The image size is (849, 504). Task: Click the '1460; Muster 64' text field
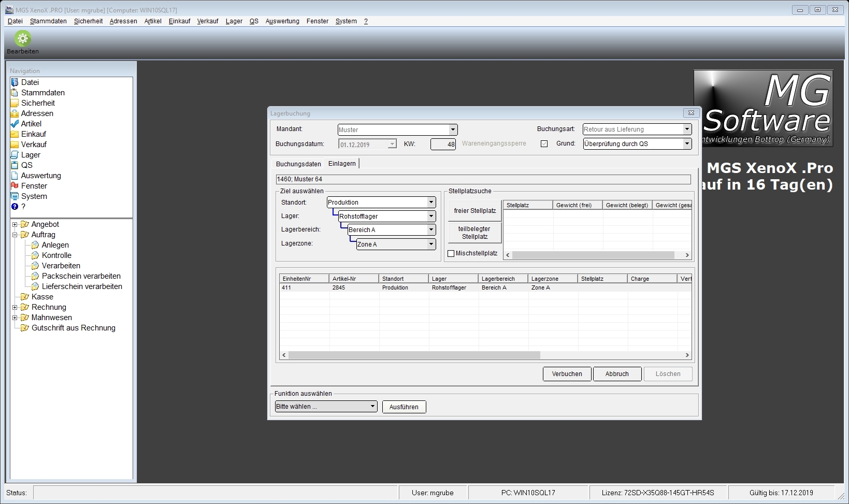click(x=483, y=179)
